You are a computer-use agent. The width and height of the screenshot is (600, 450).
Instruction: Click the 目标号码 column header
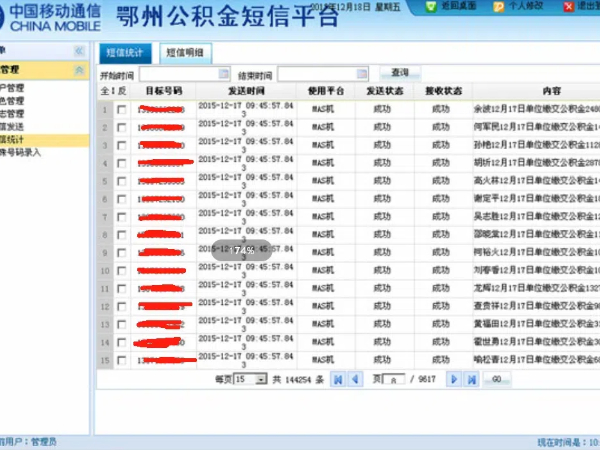tap(164, 91)
